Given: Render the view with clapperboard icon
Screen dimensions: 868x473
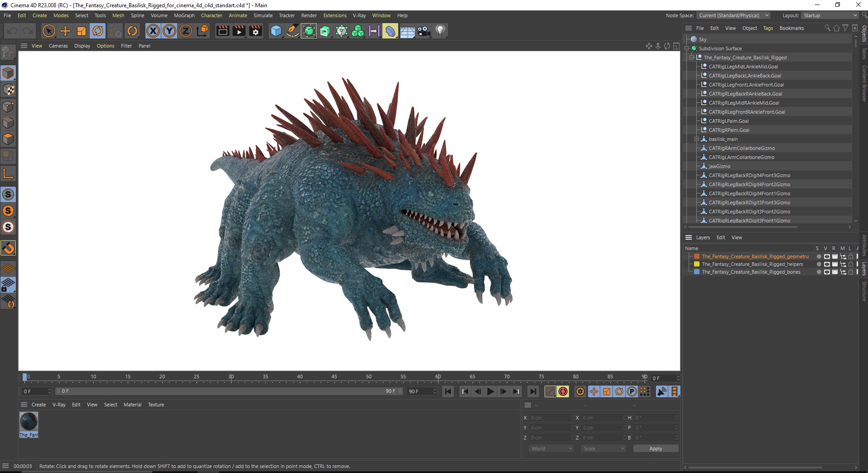Looking at the screenshot, I should click(x=222, y=31).
